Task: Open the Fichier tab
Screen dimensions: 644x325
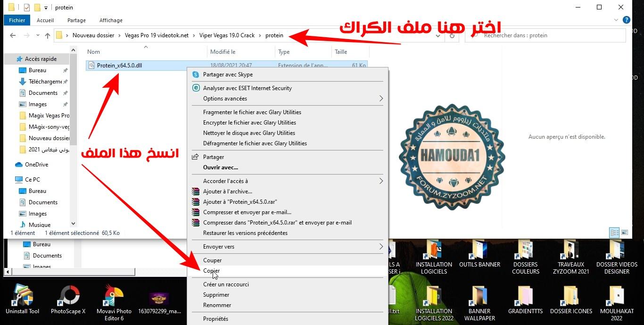Action: tap(17, 20)
